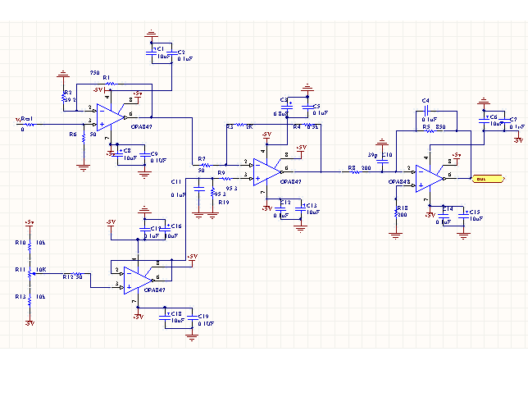Select the 39p capacitor C10
Viewport: 528px width, 420px height.
point(382,161)
